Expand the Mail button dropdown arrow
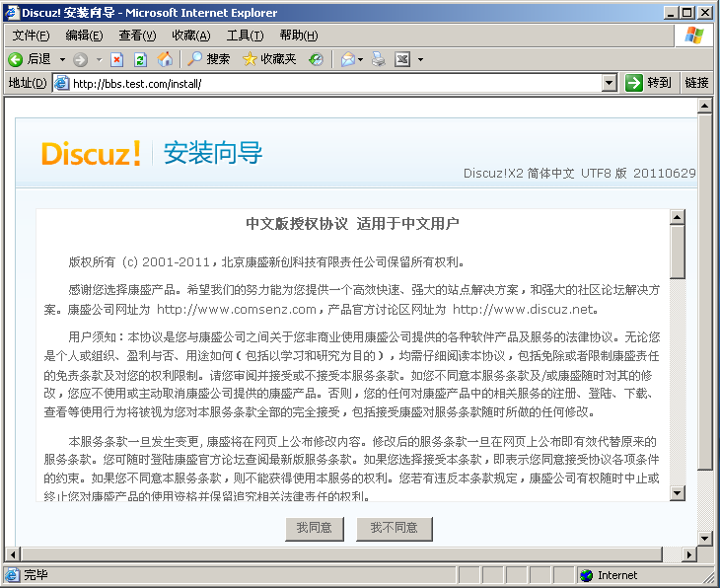 click(x=360, y=60)
